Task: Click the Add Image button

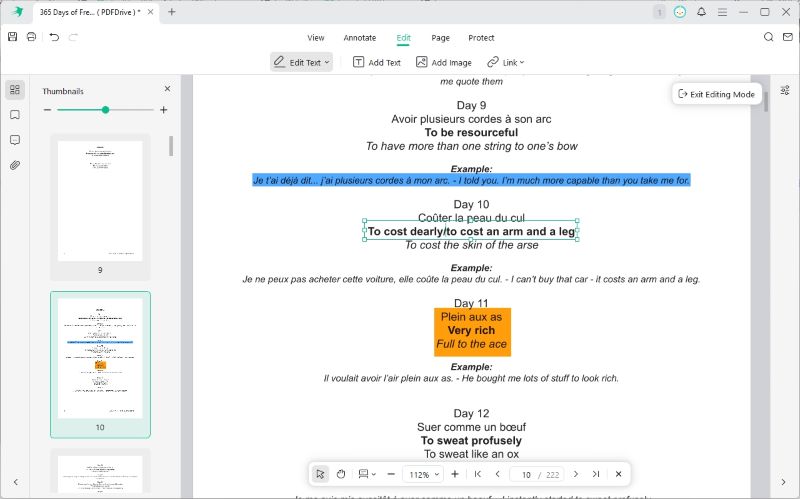Action: (444, 62)
